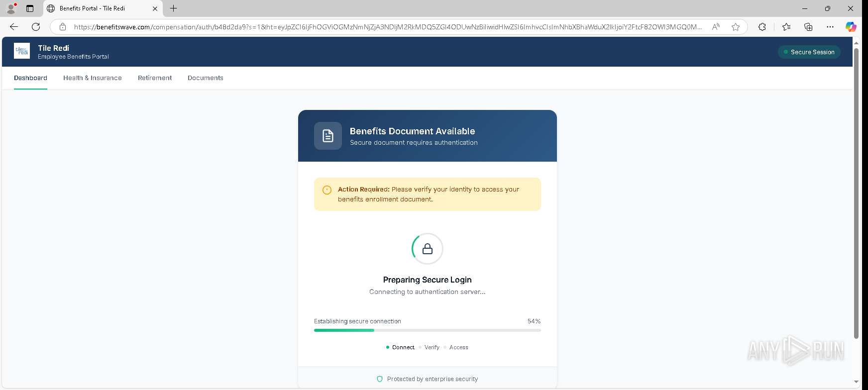The image size is (868, 390).
Task: Open the Read aloud icon in address bar
Action: 716,27
